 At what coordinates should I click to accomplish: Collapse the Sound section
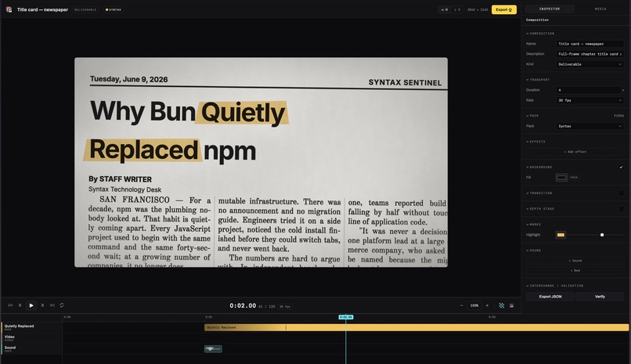(534, 250)
